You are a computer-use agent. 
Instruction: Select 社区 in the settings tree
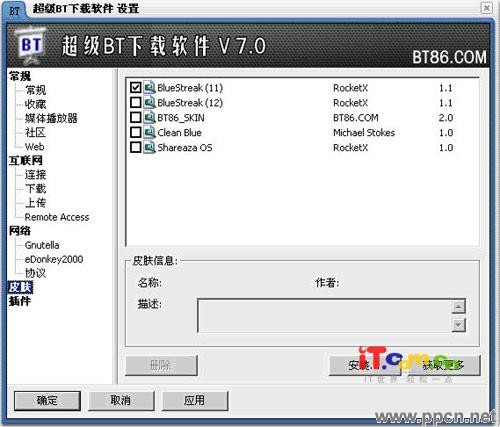[x=35, y=132]
